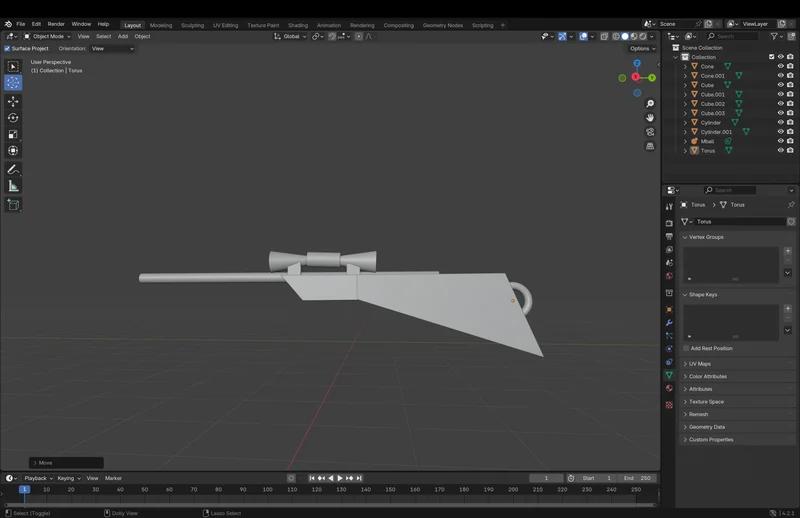Play the animation in timeline
800x518 pixels.
pos(340,478)
